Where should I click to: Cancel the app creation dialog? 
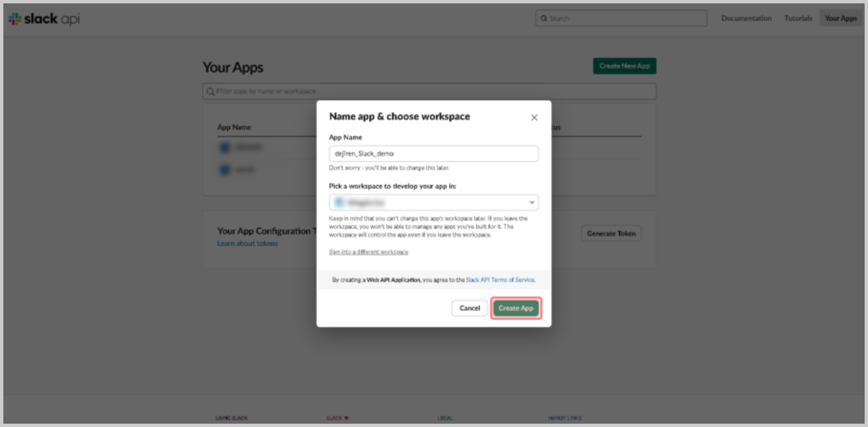470,308
